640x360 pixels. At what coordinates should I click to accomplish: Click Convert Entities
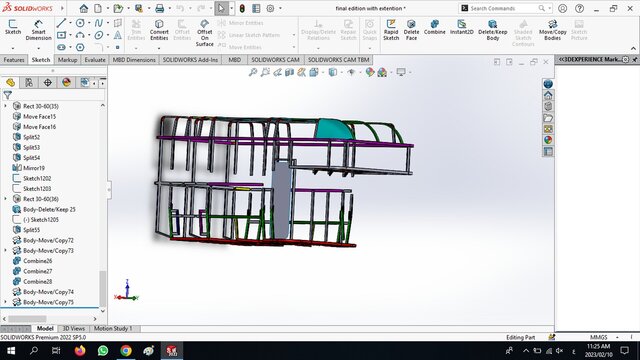(159, 30)
